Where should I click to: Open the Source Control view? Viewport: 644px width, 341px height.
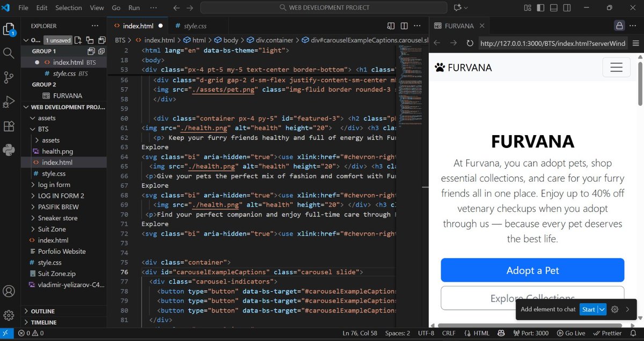pyautogui.click(x=9, y=77)
